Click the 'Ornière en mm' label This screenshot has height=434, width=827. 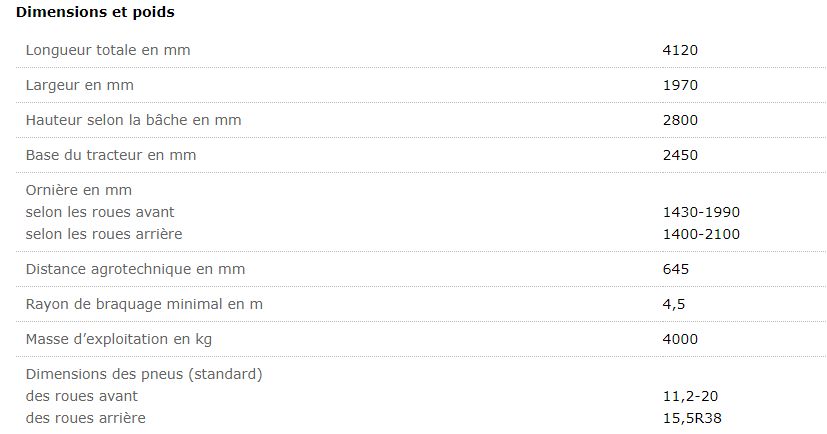click(78, 190)
